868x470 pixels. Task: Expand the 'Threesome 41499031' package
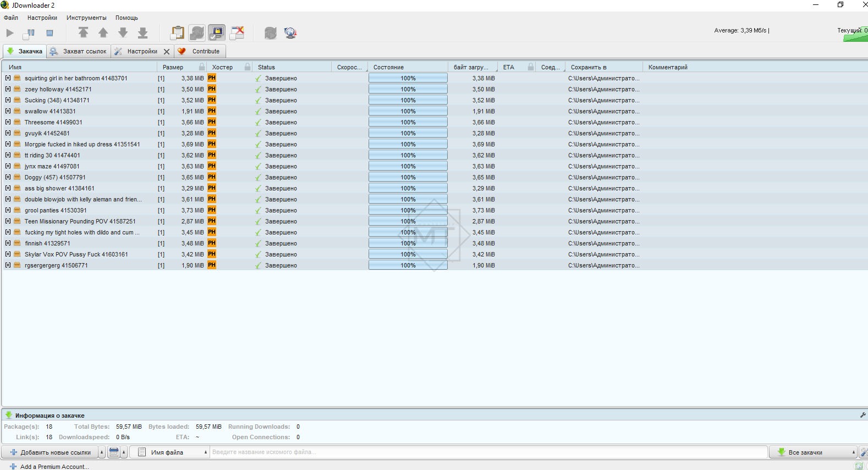pyautogui.click(x=8, y=122)
